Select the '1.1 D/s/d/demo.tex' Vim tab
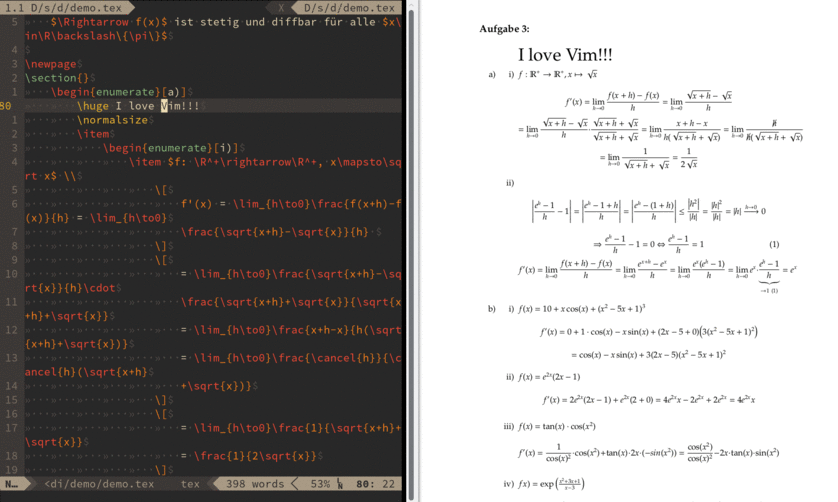Image resolution: width=838 pixels, height=502 pixels. [x=64, y=7]
